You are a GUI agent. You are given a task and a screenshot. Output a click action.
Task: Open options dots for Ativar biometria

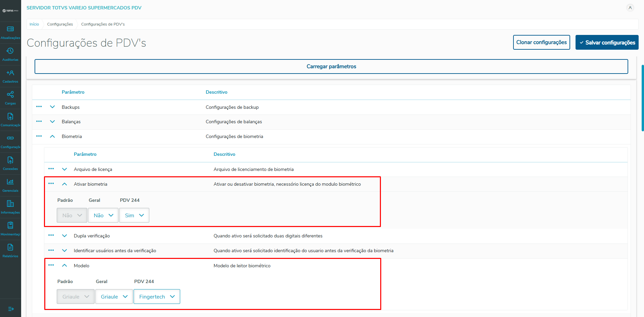[51, 184]
